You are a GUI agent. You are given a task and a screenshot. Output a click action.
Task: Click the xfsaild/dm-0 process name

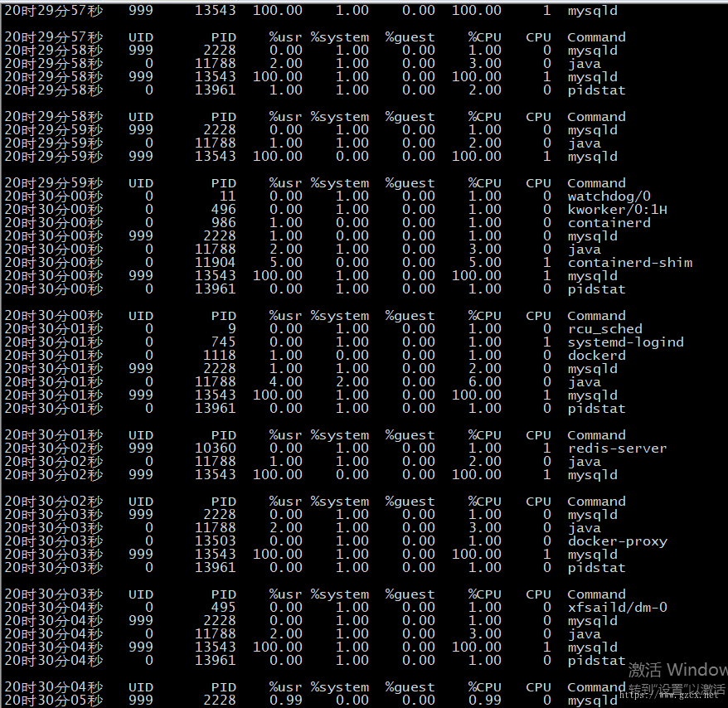[x=617, y=607]
